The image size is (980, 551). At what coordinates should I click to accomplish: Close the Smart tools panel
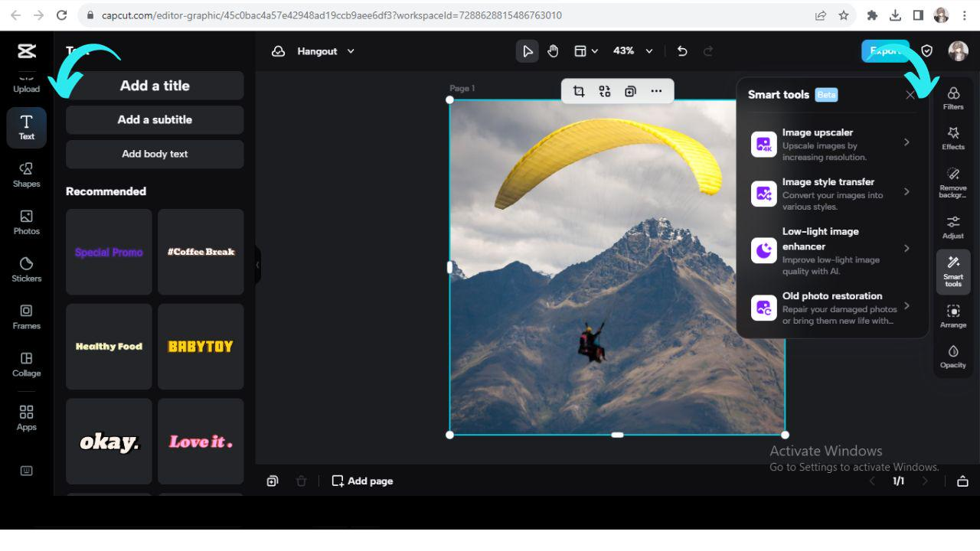coord(910,95)
